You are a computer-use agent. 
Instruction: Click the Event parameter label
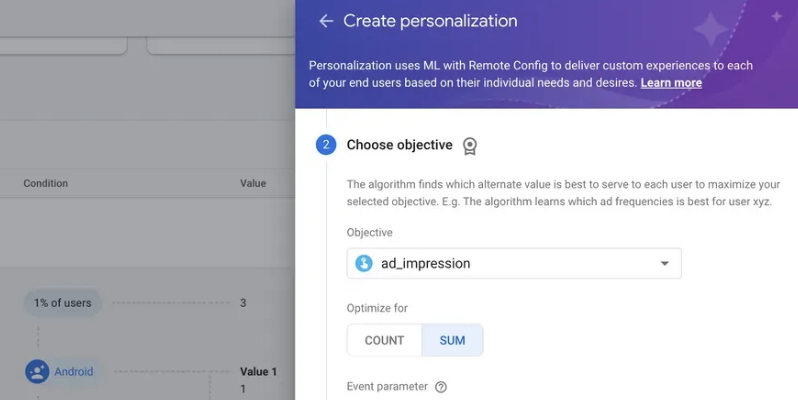pos(387,387)
